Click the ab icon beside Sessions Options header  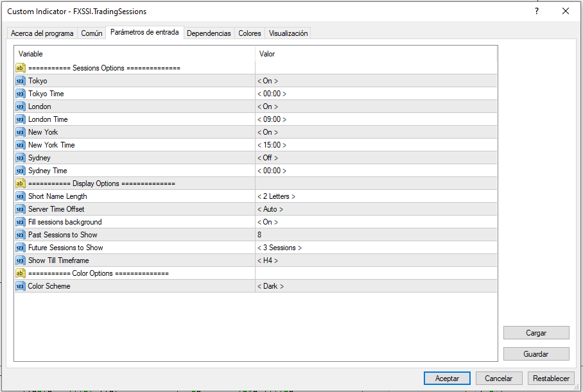click(20, 67)
